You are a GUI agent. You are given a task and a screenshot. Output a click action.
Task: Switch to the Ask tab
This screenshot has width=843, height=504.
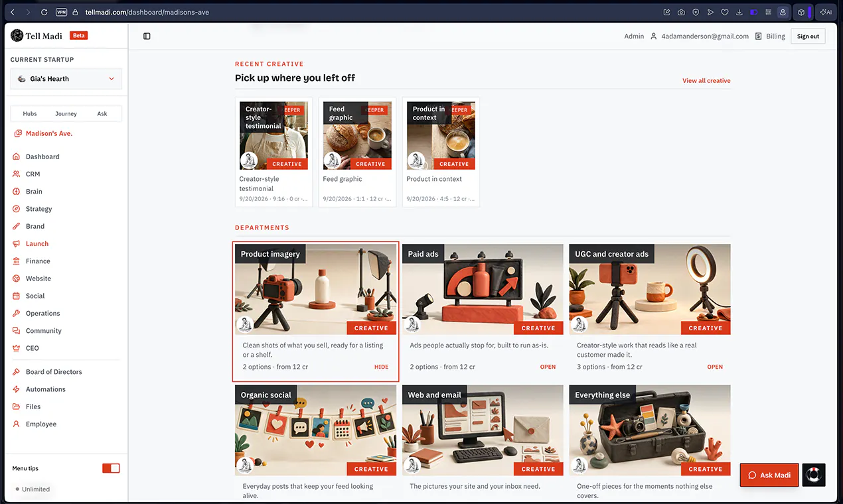click(102, 114)
